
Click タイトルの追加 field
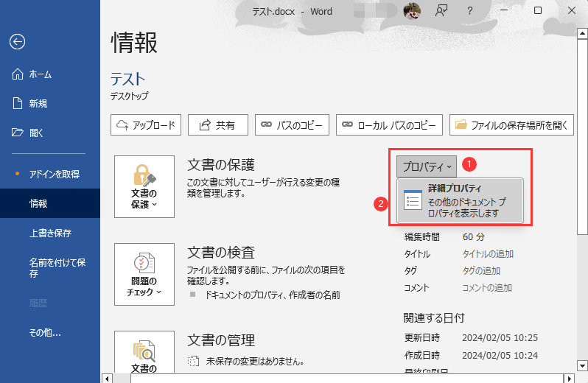tap(488, 253)
